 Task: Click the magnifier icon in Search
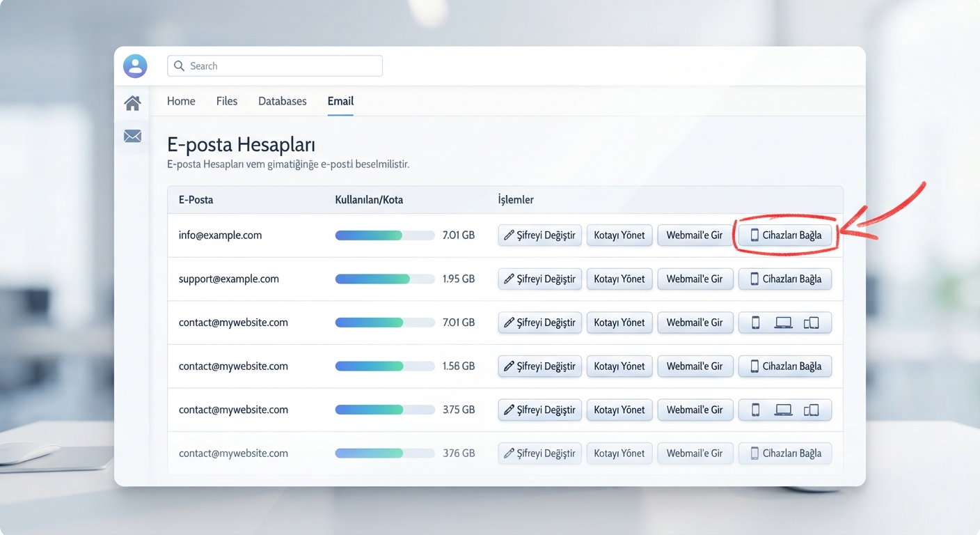pyautogui.click(x=180, y=66)
